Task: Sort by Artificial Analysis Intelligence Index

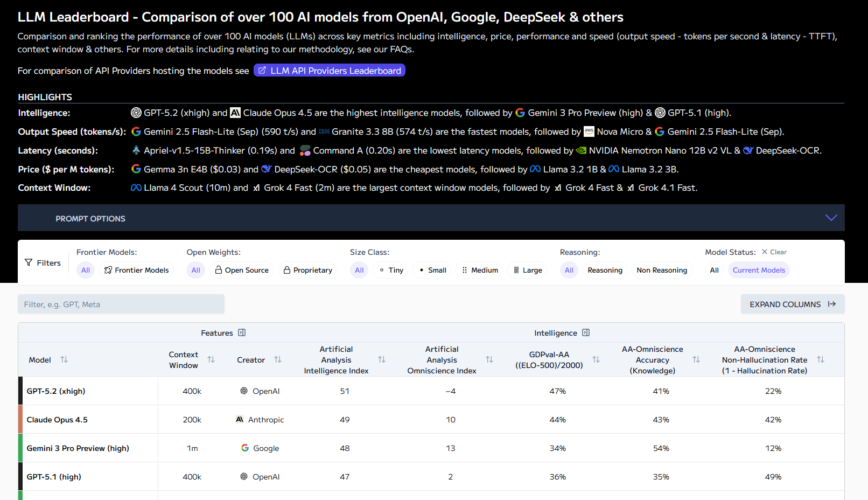Action: (382, 359)
